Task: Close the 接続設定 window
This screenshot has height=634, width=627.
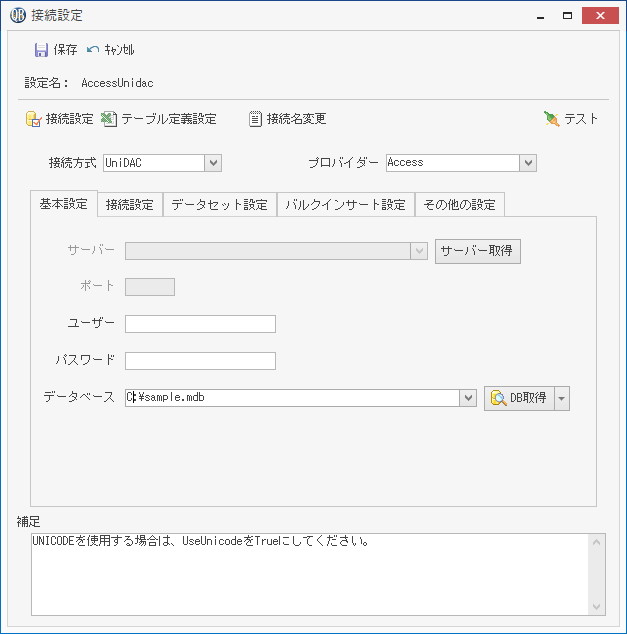Action: click(x=600, y=16)
